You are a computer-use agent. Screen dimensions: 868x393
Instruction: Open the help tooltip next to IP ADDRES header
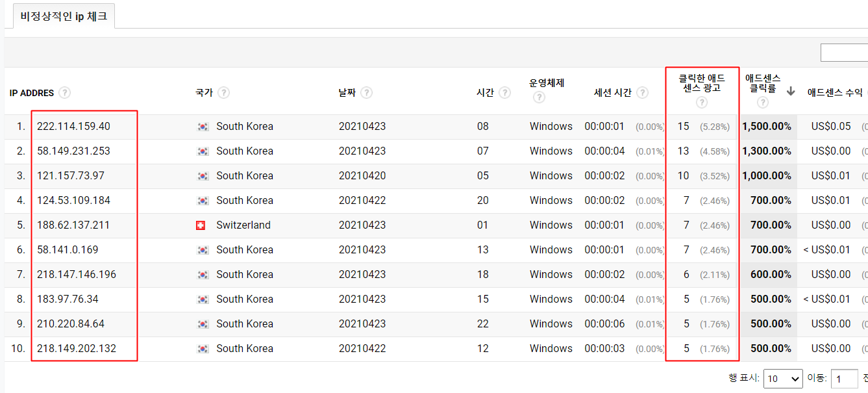coord(64,92)
